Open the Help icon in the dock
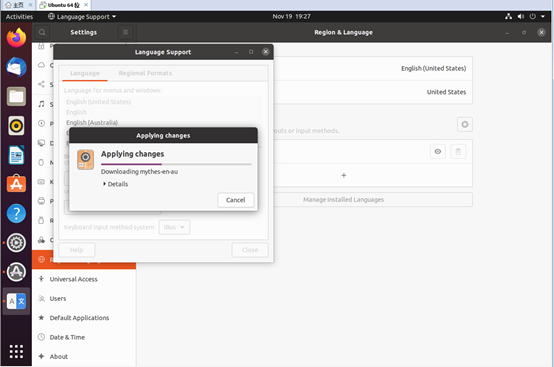 pyautogui.click(x=16, y=213)
